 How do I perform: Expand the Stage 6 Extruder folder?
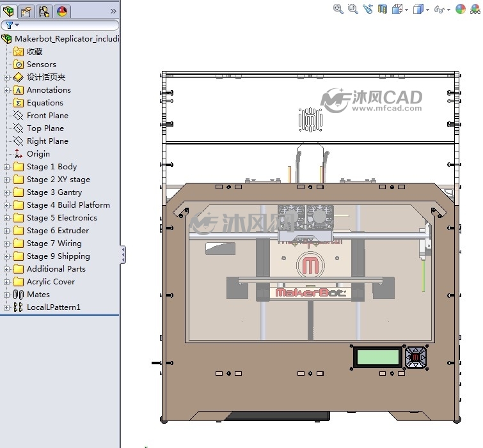[6, 231]
